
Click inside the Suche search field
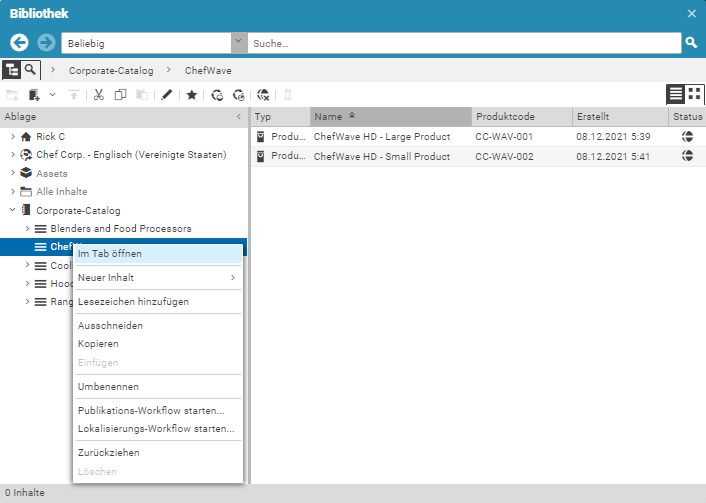click(464, 43)
